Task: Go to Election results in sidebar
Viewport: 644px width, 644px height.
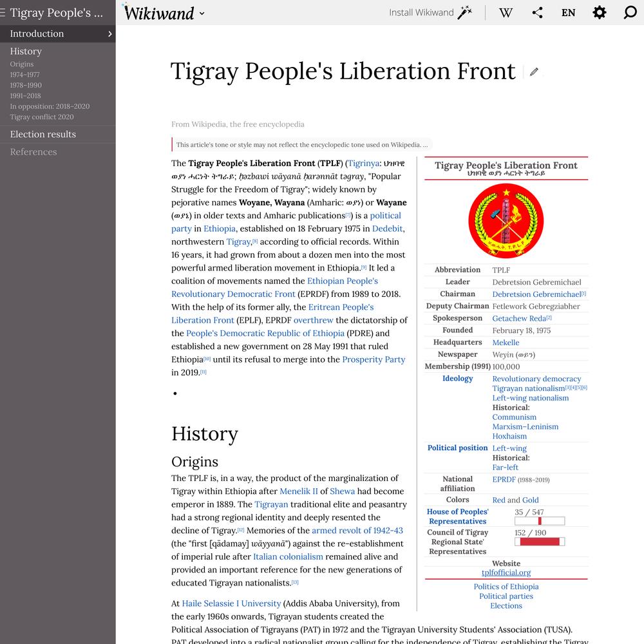Action: [x=43, y=135]
